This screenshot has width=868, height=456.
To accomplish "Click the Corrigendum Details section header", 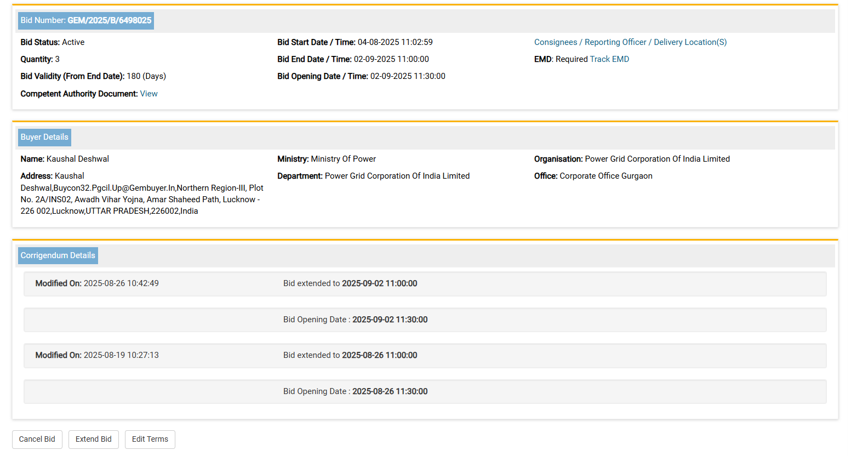I will [58, 255].
